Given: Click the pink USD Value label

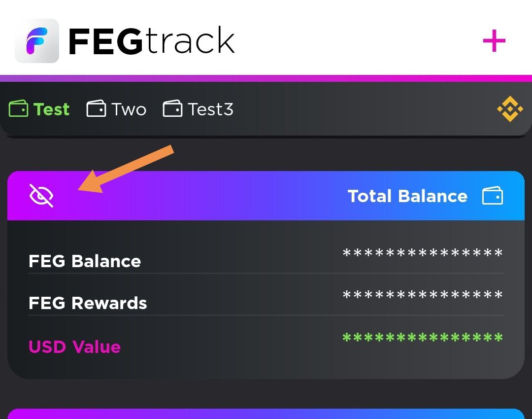Looking at the screenshot, I should click(x=74, y=347).
